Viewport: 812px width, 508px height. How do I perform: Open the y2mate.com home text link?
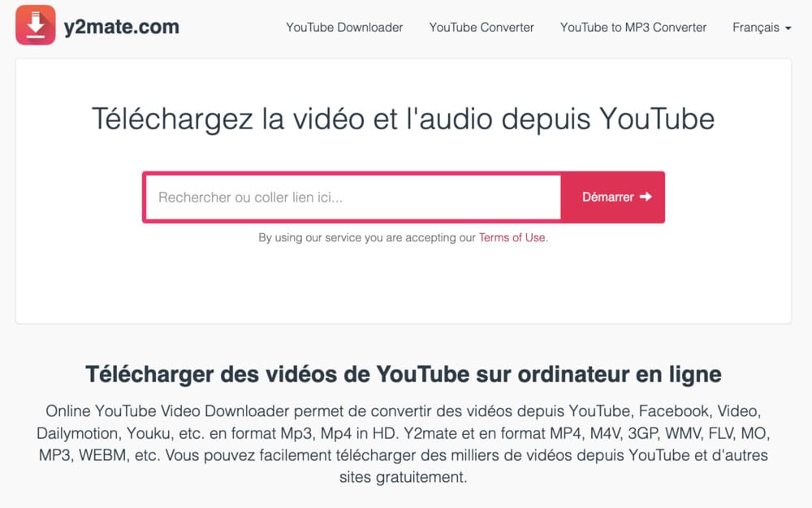tap(122, 27)
